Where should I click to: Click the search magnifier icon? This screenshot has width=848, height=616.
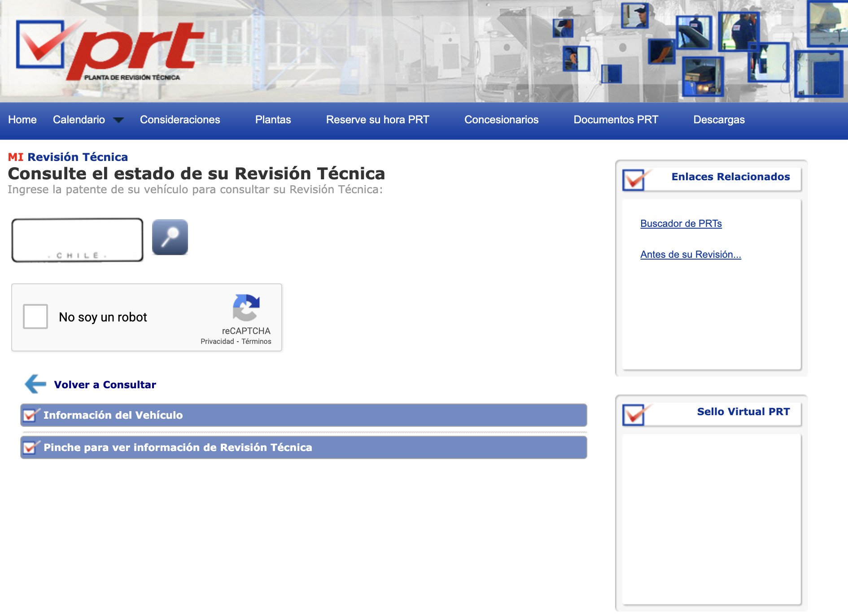click(170, 237)
